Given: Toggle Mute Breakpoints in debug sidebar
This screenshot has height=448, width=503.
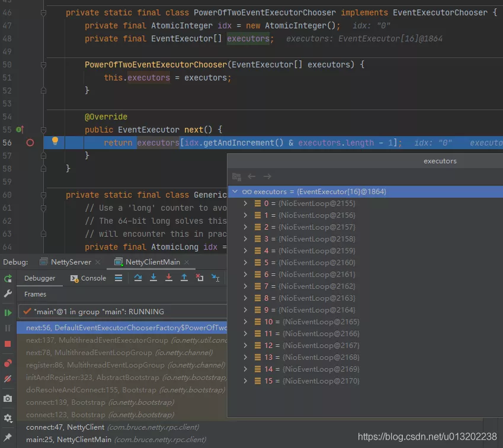Looking at the screenshot, I should click(8, 379).
